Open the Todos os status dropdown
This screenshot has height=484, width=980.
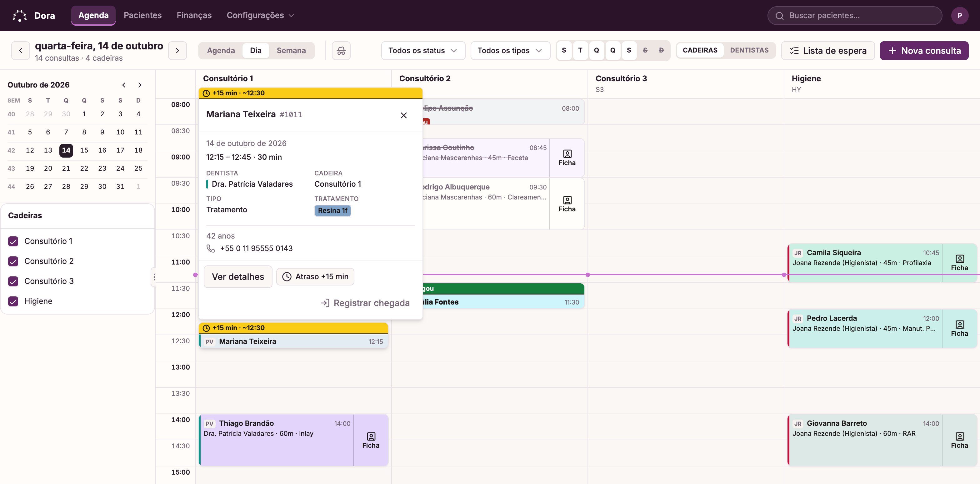coord(423,51)
